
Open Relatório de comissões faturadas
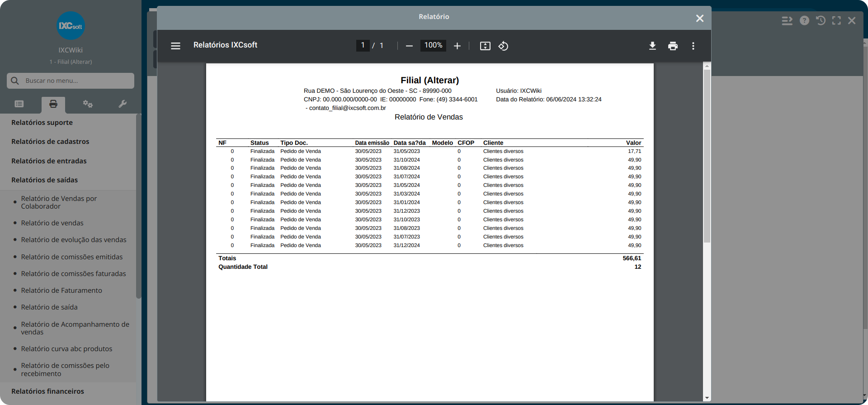coord(73,274)
